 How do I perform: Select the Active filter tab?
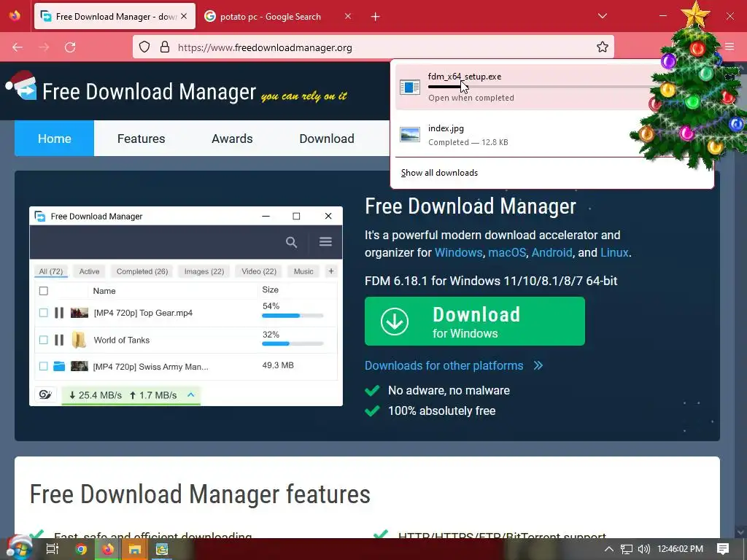89,271
